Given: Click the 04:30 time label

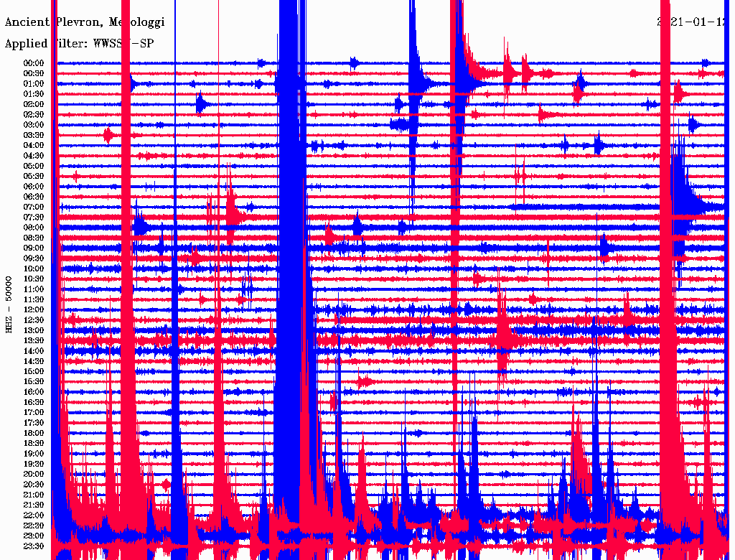Looking at the screenshot, I should 34,156.
